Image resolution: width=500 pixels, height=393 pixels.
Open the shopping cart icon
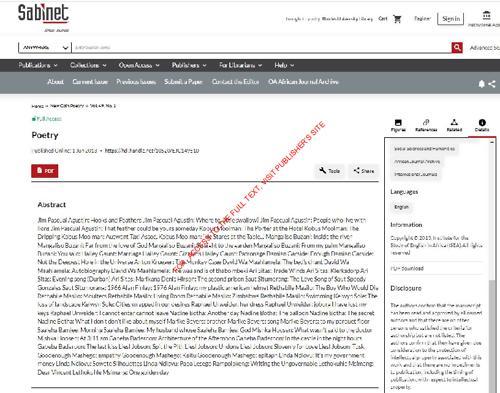click(x=397, y=19)
